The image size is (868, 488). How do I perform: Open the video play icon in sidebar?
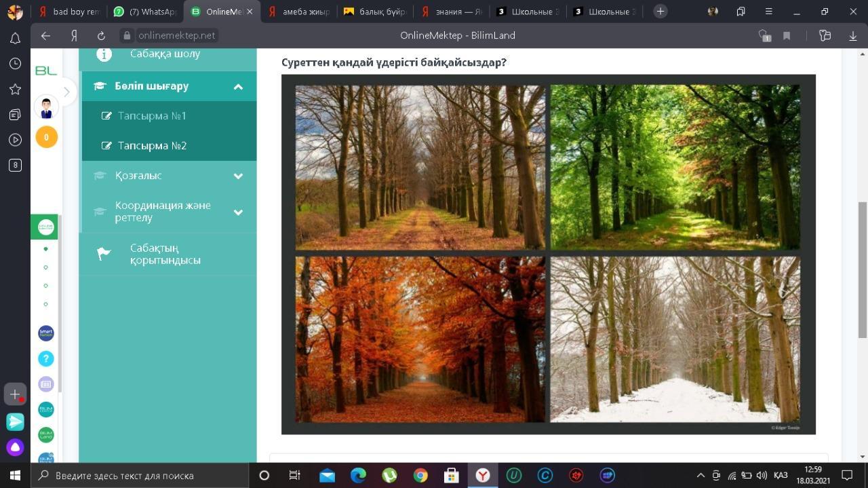click(15, 140)
